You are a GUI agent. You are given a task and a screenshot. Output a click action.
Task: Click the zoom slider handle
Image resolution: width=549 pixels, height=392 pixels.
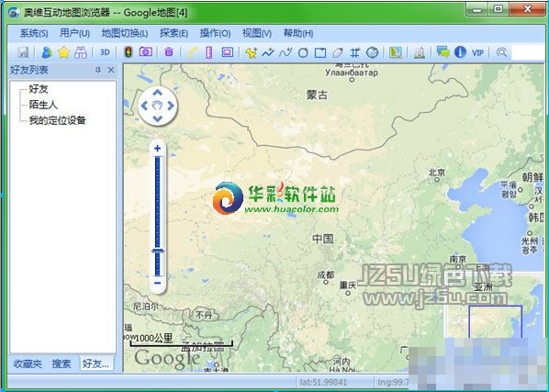[158, 251]
